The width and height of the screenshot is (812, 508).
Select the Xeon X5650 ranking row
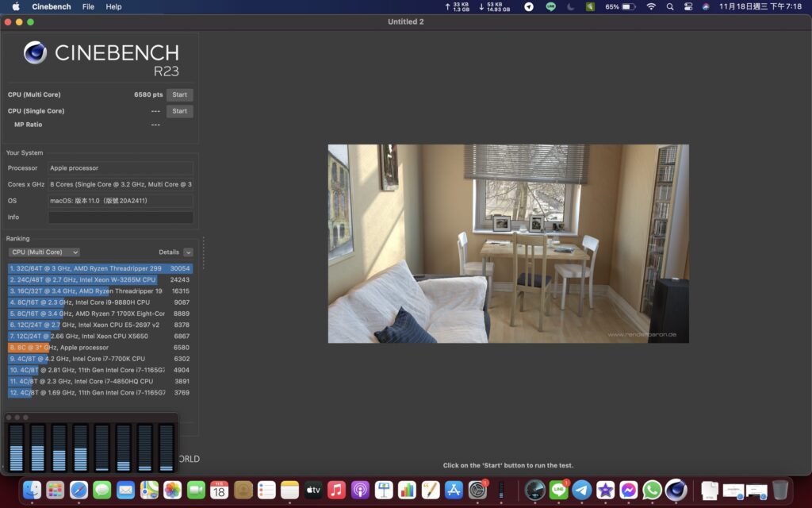click(x=100, y=337)
